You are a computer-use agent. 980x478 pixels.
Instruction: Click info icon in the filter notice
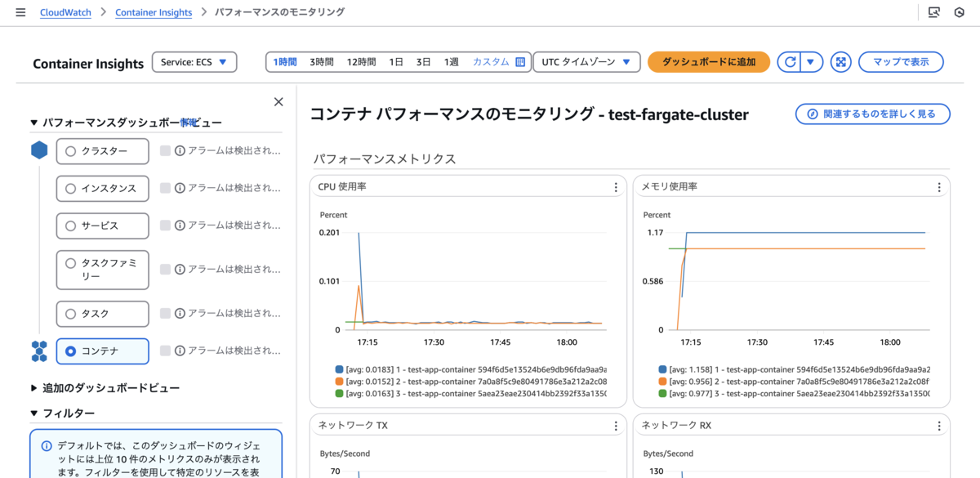[47, 446]
